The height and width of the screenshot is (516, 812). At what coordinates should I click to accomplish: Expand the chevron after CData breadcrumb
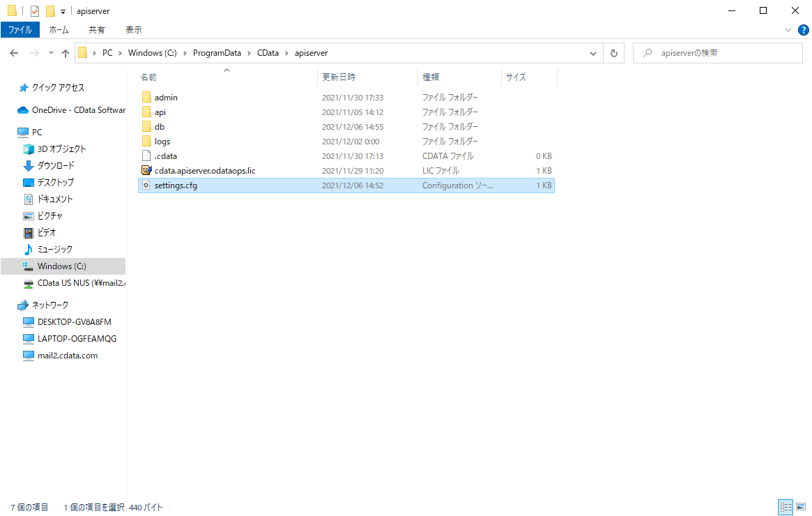pos(286,53)
